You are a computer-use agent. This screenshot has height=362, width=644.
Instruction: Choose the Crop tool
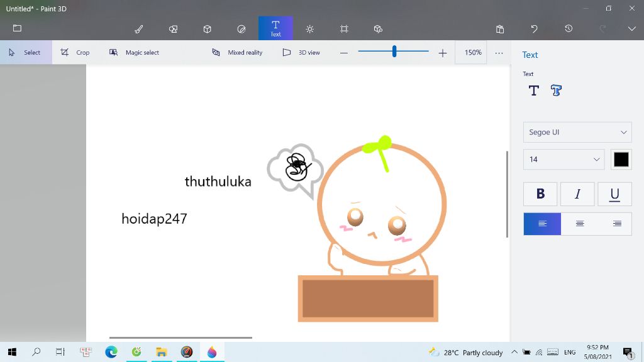click(x=75, y=52)
